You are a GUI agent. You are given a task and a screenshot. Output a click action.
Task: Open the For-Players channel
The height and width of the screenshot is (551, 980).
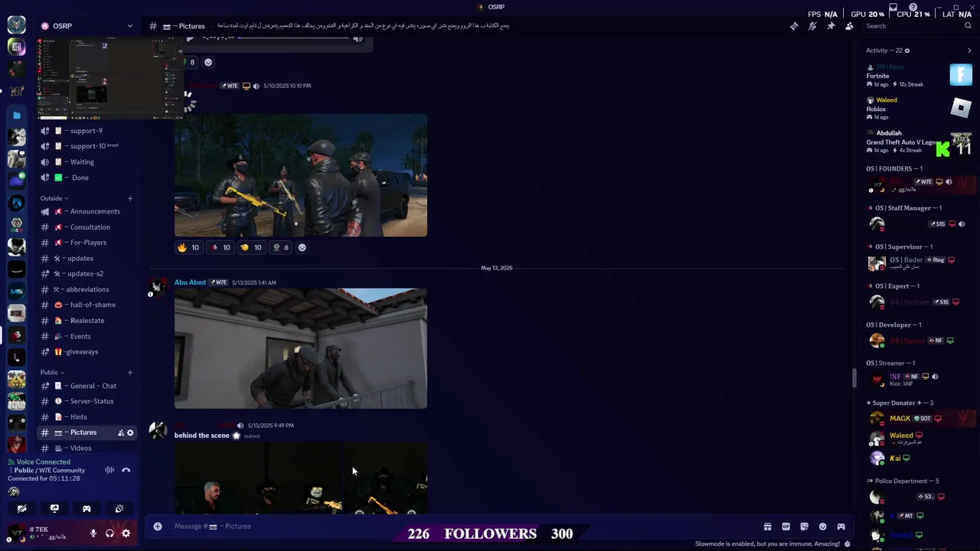pos(87,243)
